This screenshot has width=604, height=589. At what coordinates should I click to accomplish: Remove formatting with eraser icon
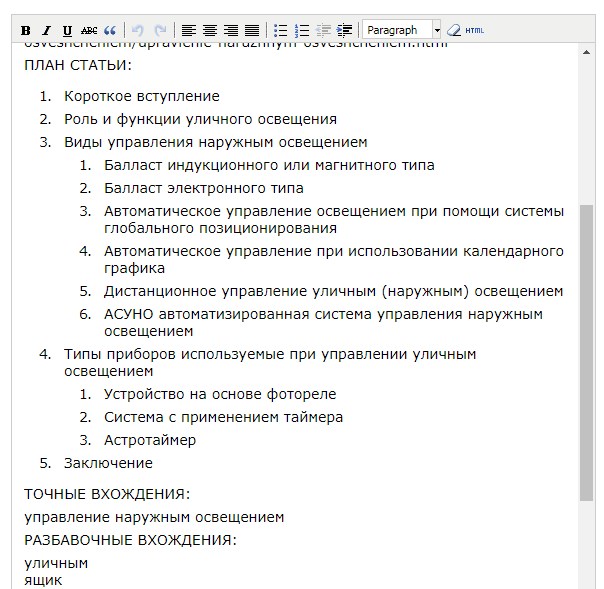[453, 30]
